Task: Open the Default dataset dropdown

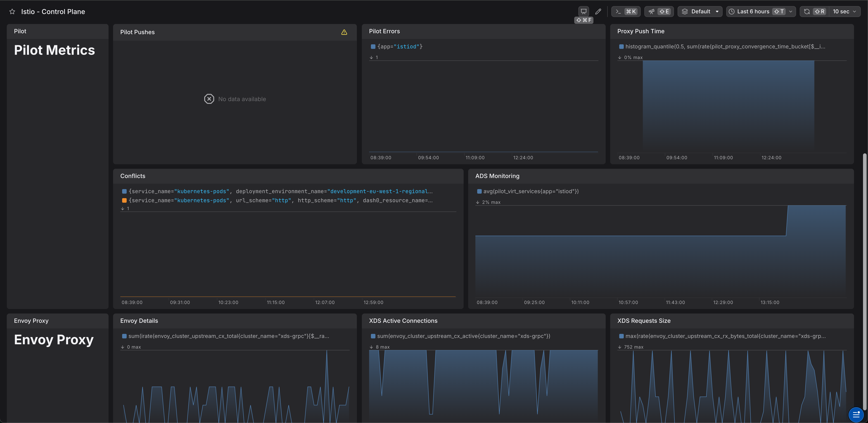Action: 700,12
